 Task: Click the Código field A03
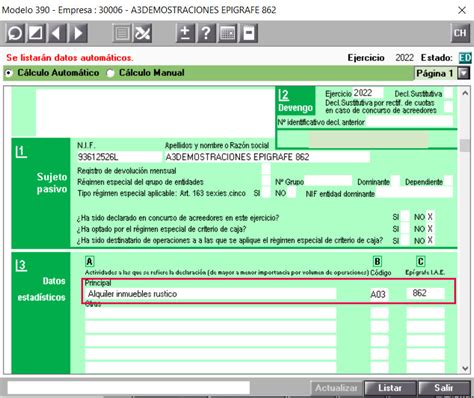(x=379, y=294)
